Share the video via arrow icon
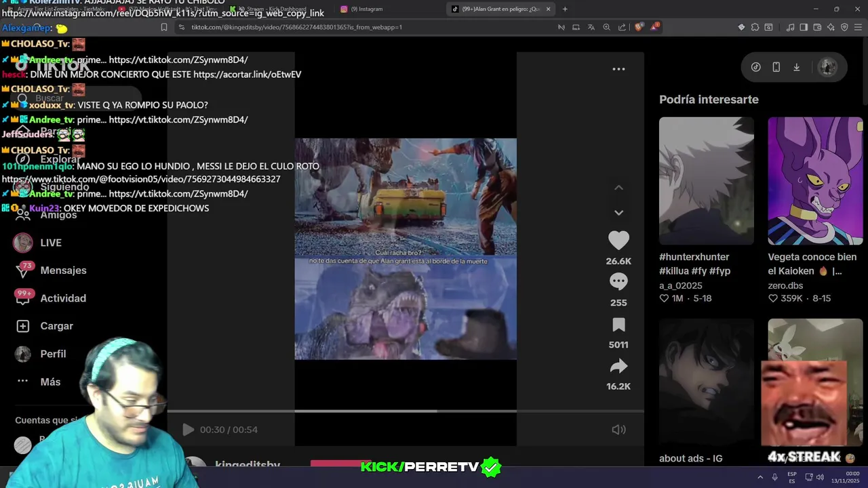 click(618, 367)
